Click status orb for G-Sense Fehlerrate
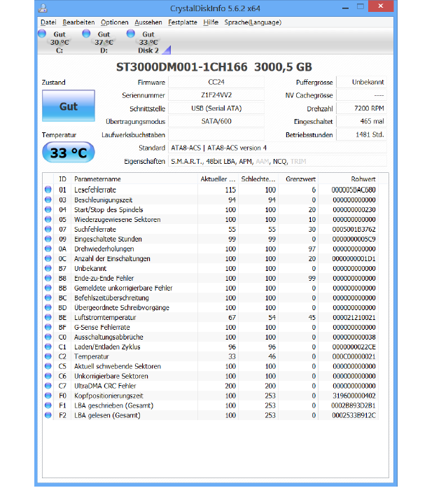The image size is (448, 488). [x=48, y=327]
